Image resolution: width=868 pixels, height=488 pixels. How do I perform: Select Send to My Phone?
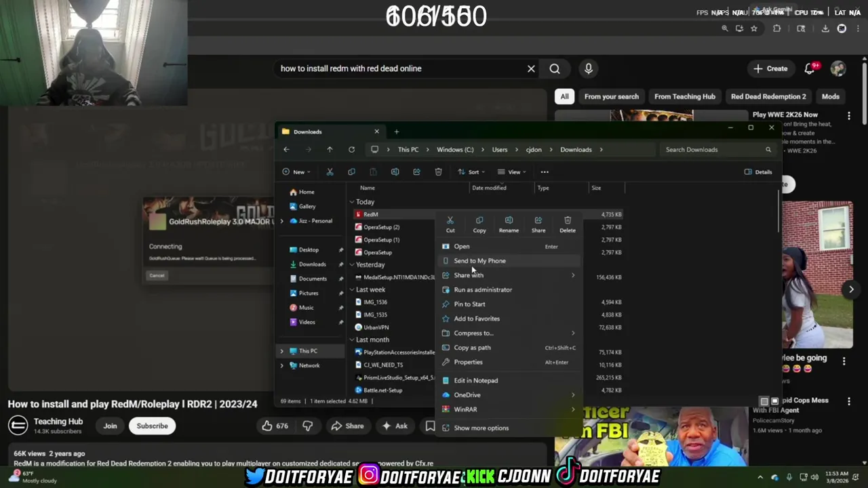pos(508,261)
